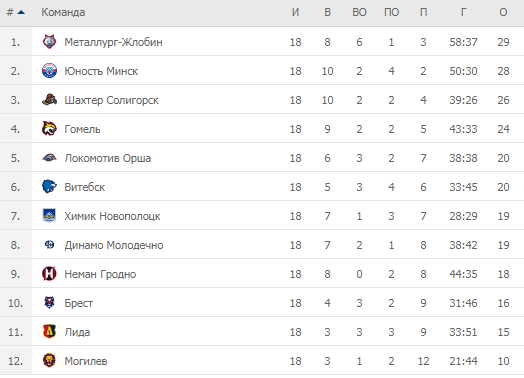Open the Лида team link

pyautogui.click(x=77, y=332)
